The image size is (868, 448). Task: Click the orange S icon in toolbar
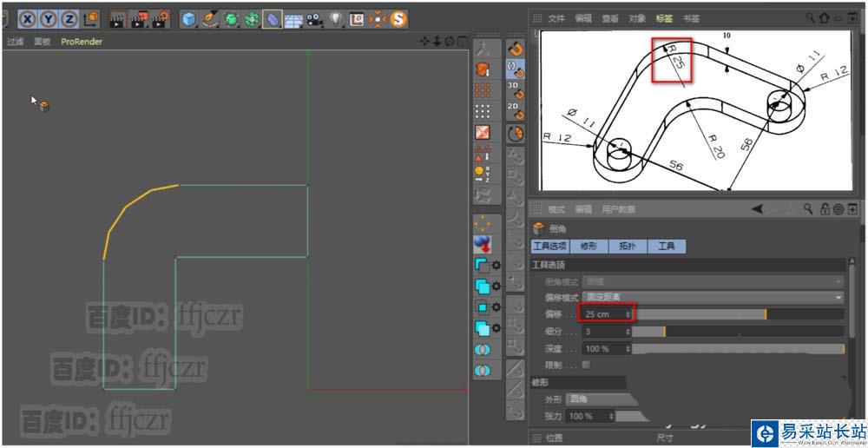coord(398,19)
